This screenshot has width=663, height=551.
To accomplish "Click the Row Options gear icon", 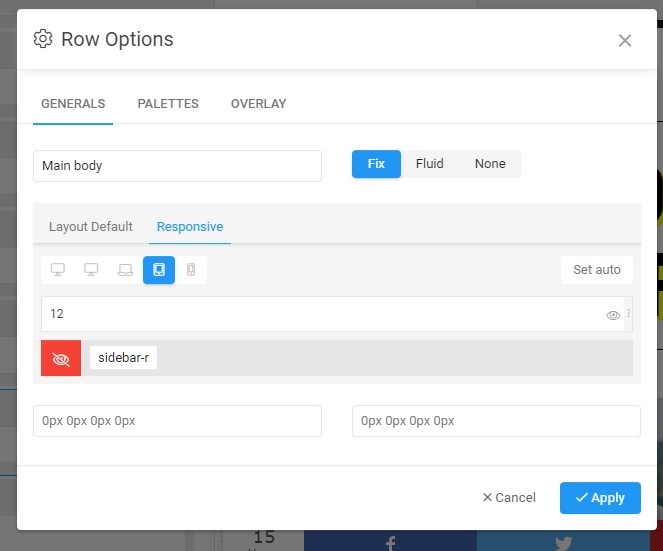I will (43, 39).
